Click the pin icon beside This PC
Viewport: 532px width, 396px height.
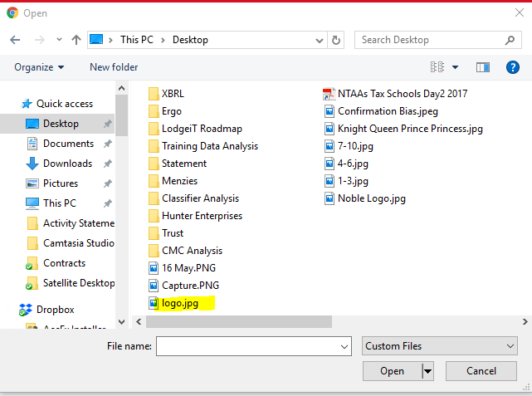(108, 203)
